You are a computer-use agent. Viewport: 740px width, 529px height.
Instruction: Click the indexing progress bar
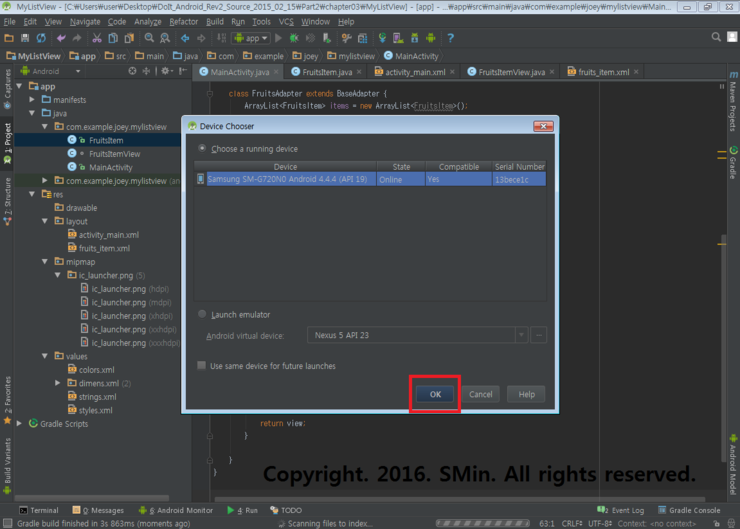[482, 523]
